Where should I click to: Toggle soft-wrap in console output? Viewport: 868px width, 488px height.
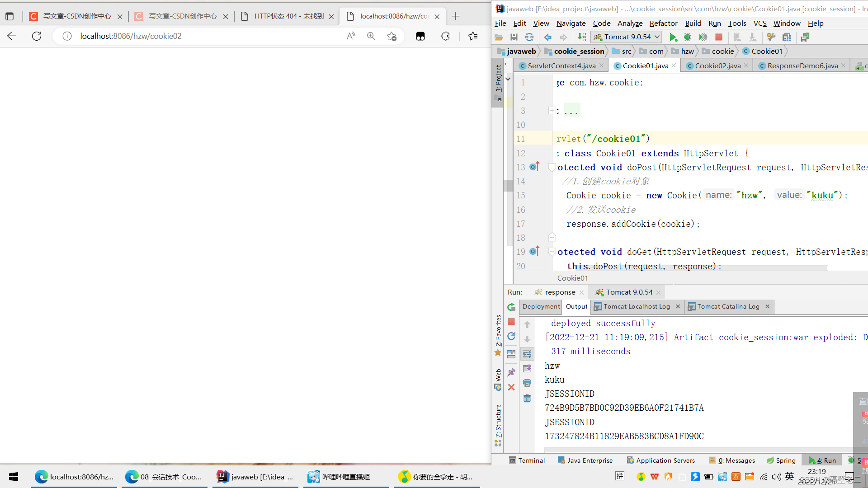coord(527,353)
